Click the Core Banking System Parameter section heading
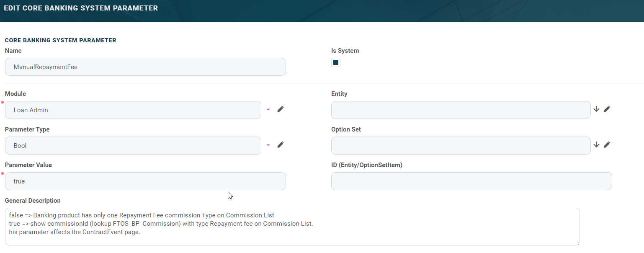644x253 pixels. [x=61, y=41]
